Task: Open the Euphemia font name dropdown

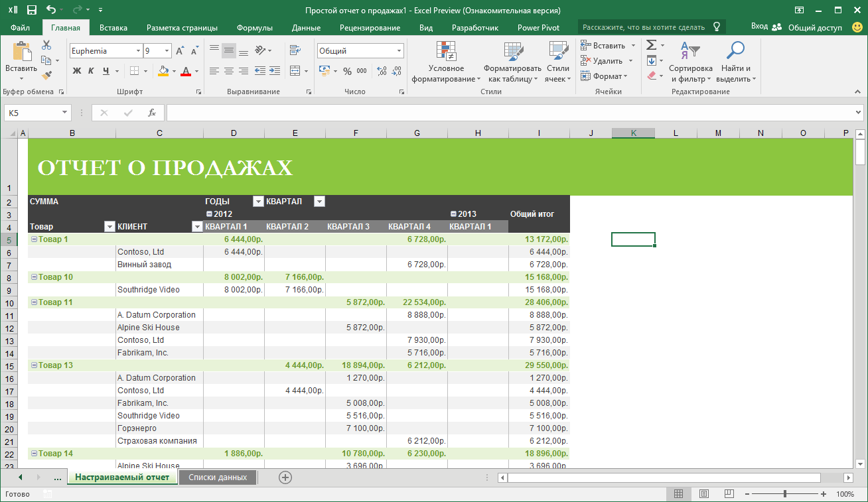Action: point(138,51)
